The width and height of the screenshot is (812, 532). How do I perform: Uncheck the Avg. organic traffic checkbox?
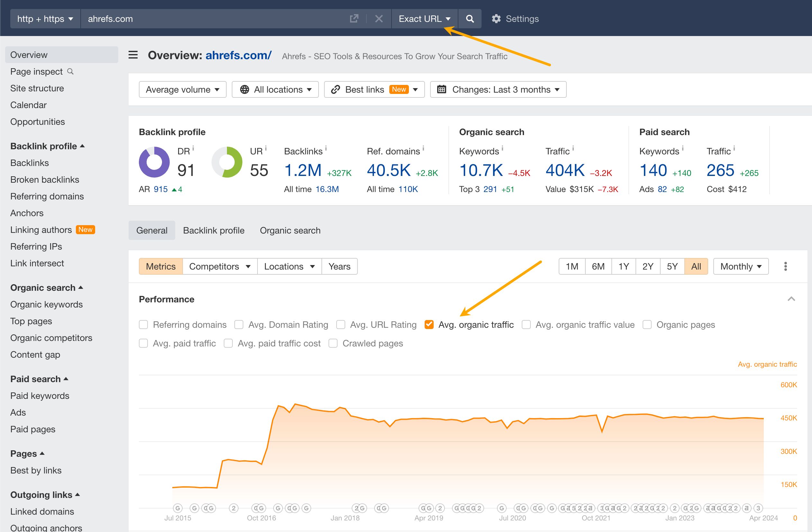click(x=429, y=325)
